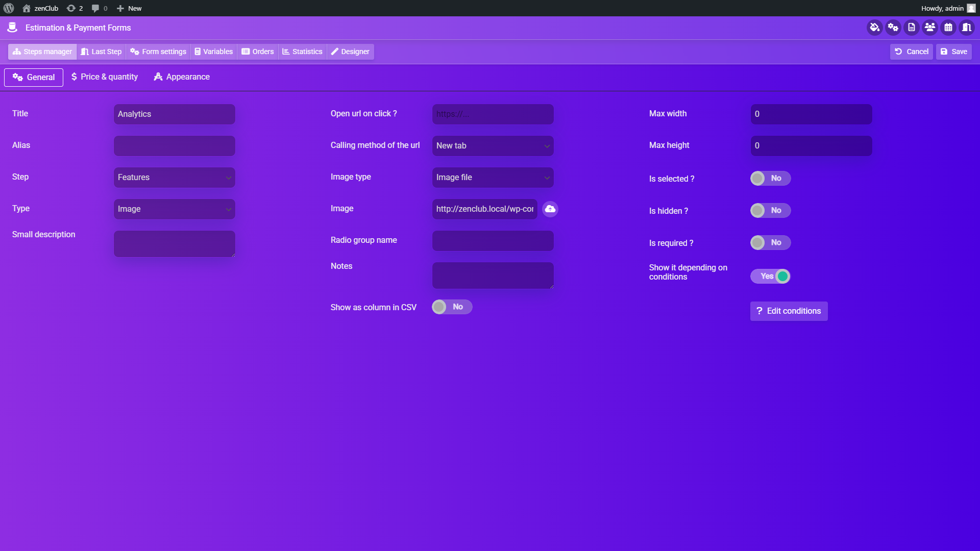Click the admin avatar in admin bar
The image size is (980, 551).
971,8
